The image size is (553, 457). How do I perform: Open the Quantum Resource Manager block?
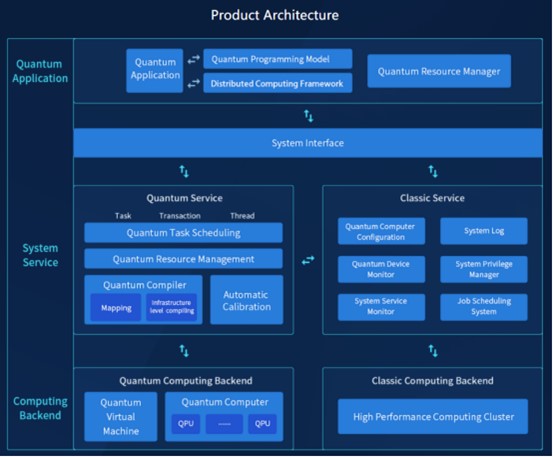pos(439,71)
